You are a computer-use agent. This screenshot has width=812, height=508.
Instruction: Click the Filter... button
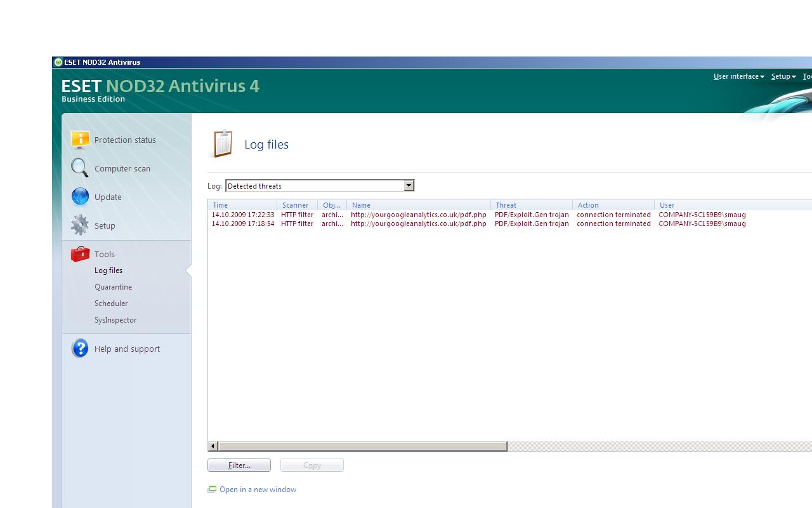click(x=239, y=465)
